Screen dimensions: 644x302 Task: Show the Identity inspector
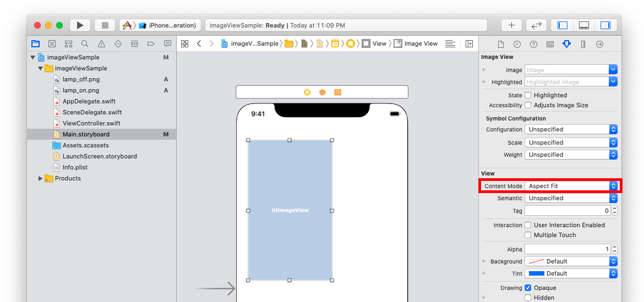[x=550, y=45]
